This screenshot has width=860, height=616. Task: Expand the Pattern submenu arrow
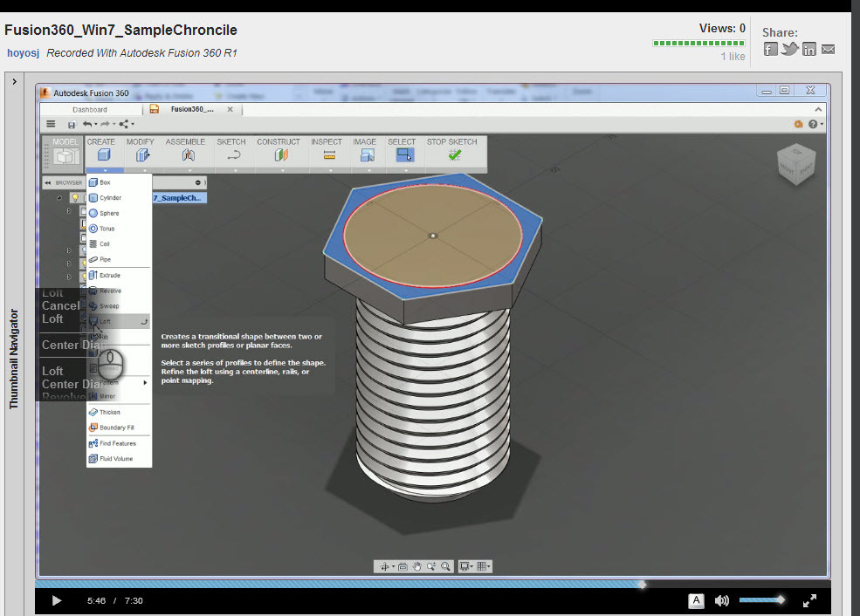(x=147, y=381)
